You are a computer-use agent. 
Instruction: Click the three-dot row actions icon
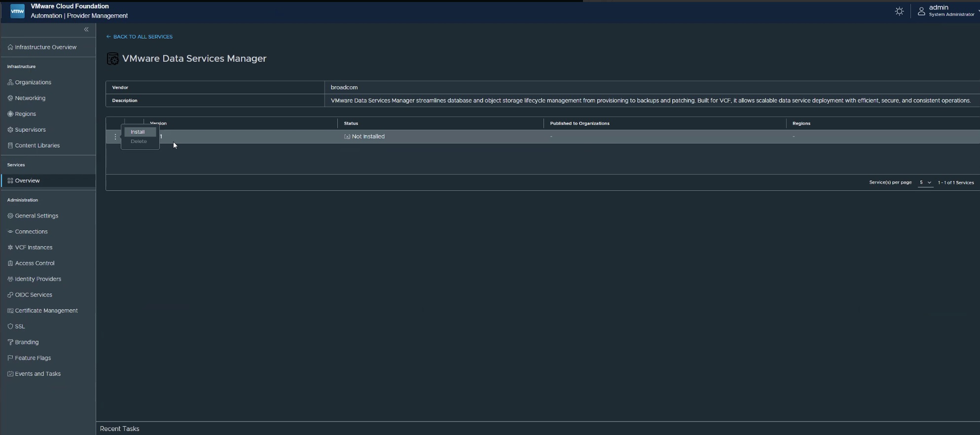pos(115,137)
